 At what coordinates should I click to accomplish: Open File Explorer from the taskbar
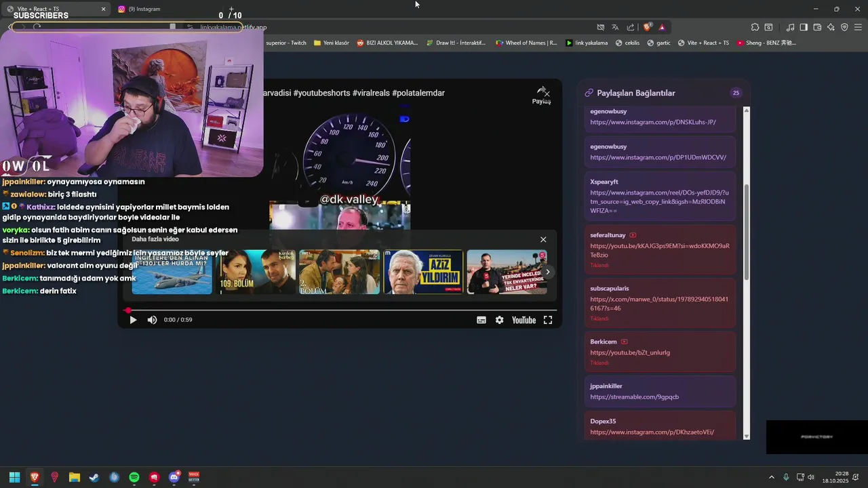[75, 477]
